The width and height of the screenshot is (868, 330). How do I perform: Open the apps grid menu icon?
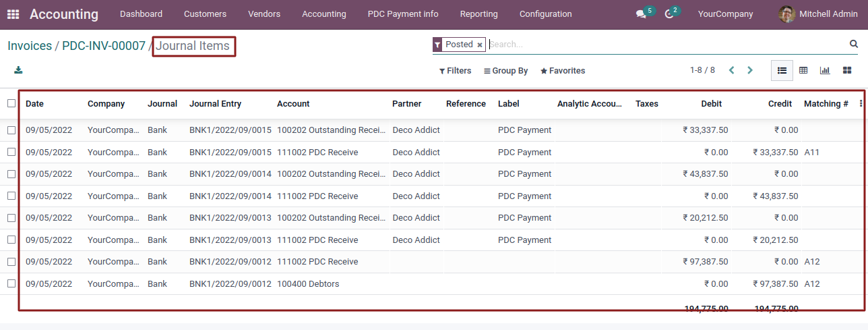[x=13, y=14]
